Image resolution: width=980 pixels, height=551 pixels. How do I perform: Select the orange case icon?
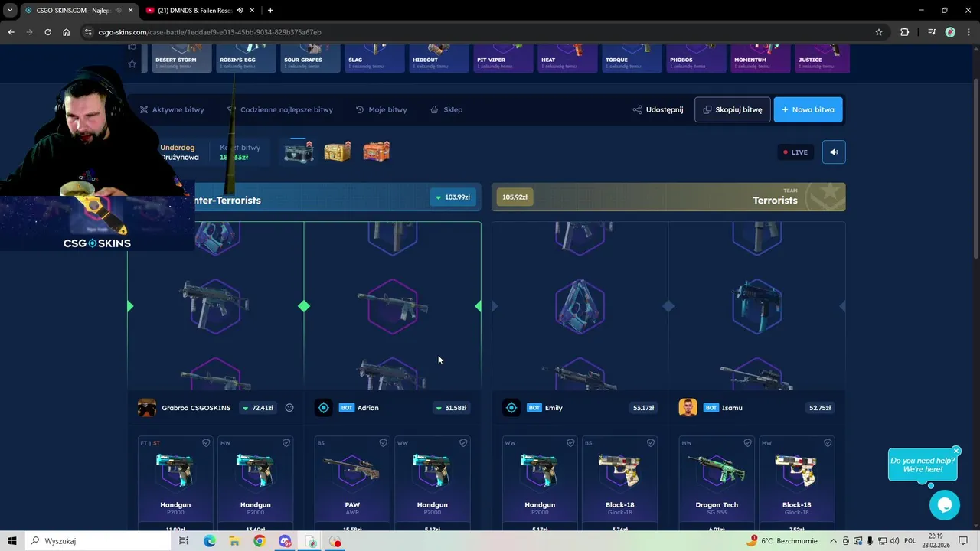click(x=376, y=152)
